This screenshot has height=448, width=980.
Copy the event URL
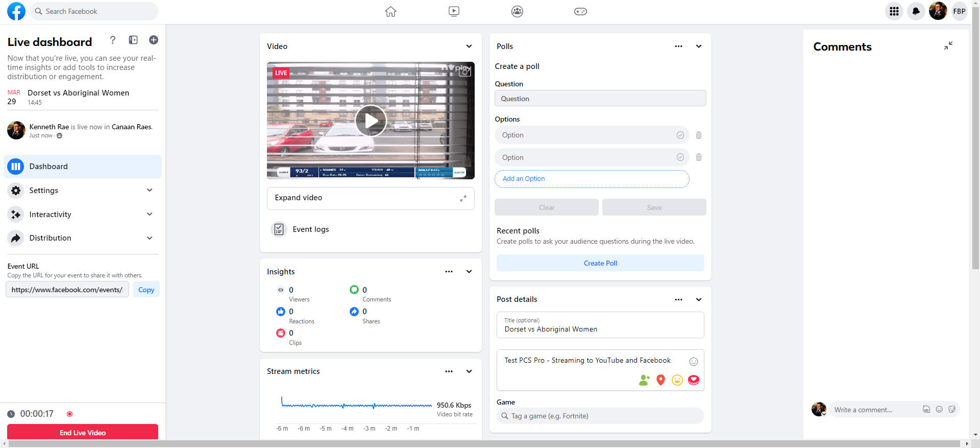tap(146, 290)
